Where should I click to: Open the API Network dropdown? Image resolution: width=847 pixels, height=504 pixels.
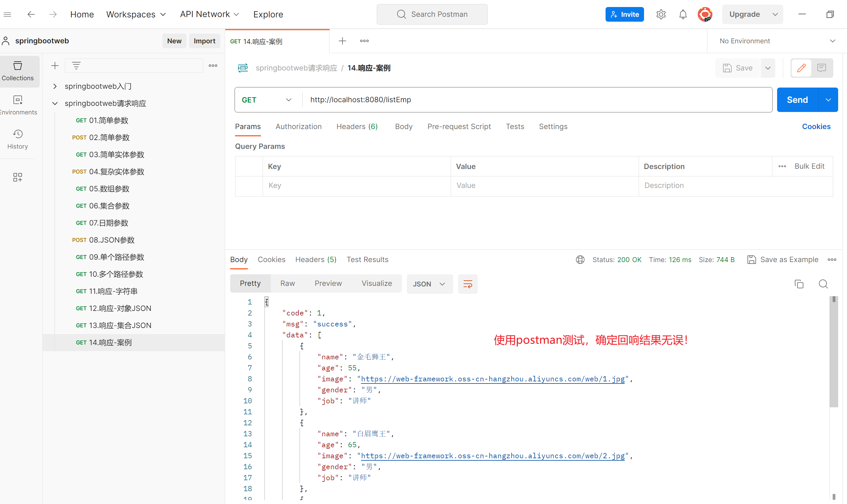[x=210, y=14]
